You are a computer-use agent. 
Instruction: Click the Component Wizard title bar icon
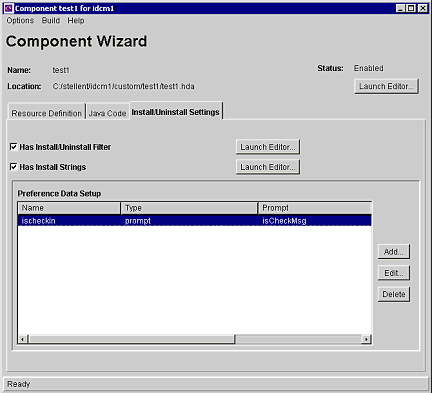tap(8, 8)
